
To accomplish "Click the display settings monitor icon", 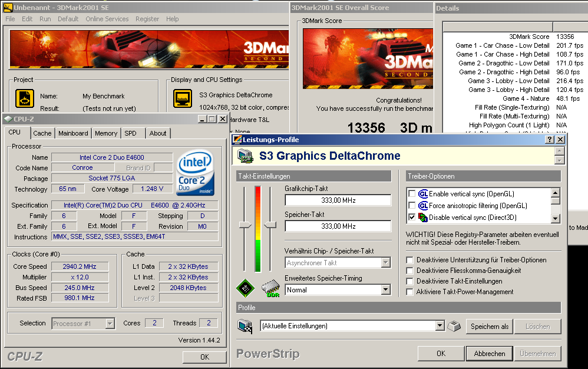I will point(183,98).
